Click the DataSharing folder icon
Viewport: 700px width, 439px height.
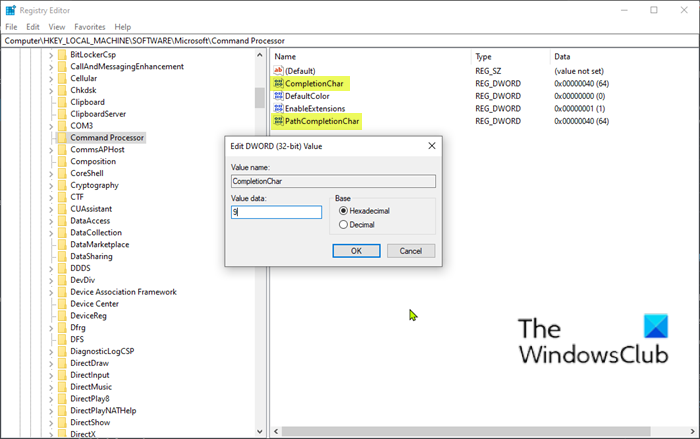62,256
